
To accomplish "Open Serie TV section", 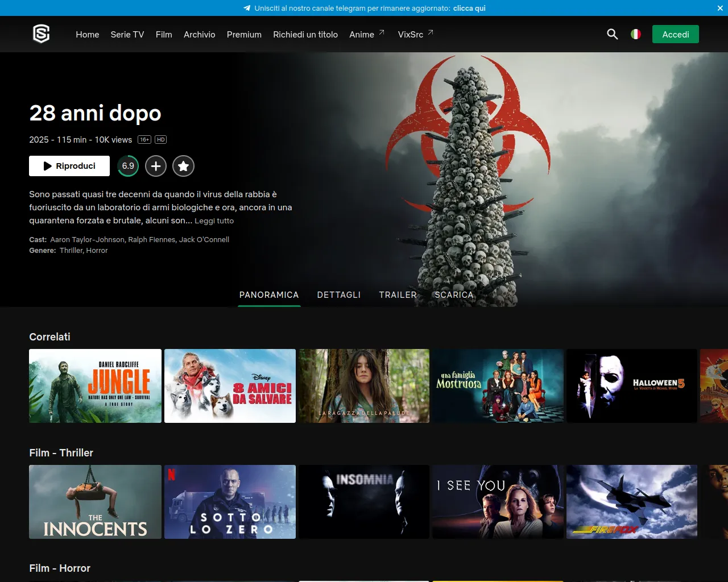I will (127, 34).
